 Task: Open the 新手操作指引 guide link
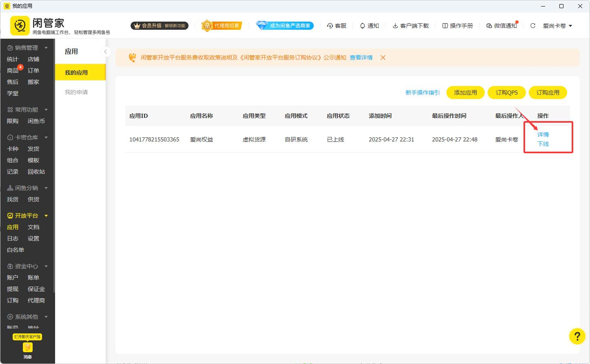pyautogui.click(x=422, y=93)
